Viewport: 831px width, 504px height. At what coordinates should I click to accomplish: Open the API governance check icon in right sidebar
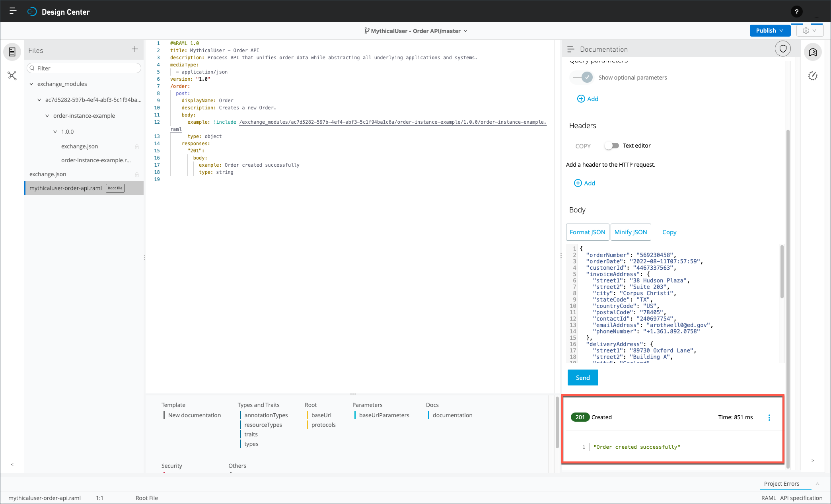coord(813,76)
